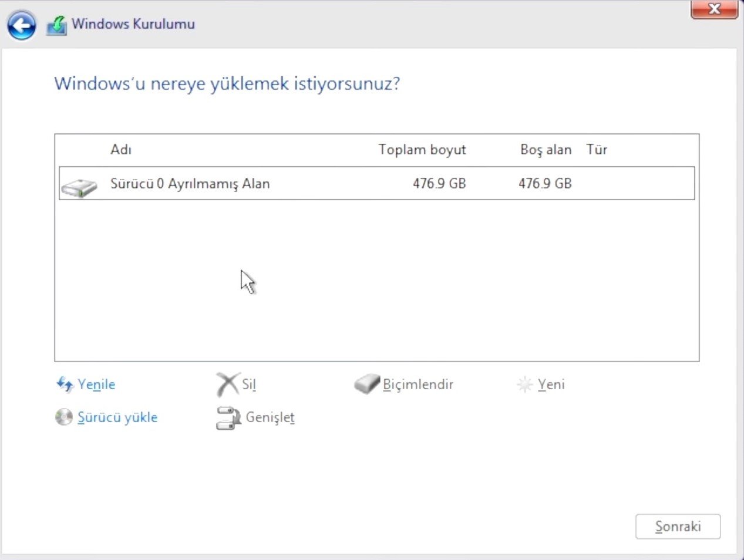Click the Sil delete X icon

[x=228, y=384]
